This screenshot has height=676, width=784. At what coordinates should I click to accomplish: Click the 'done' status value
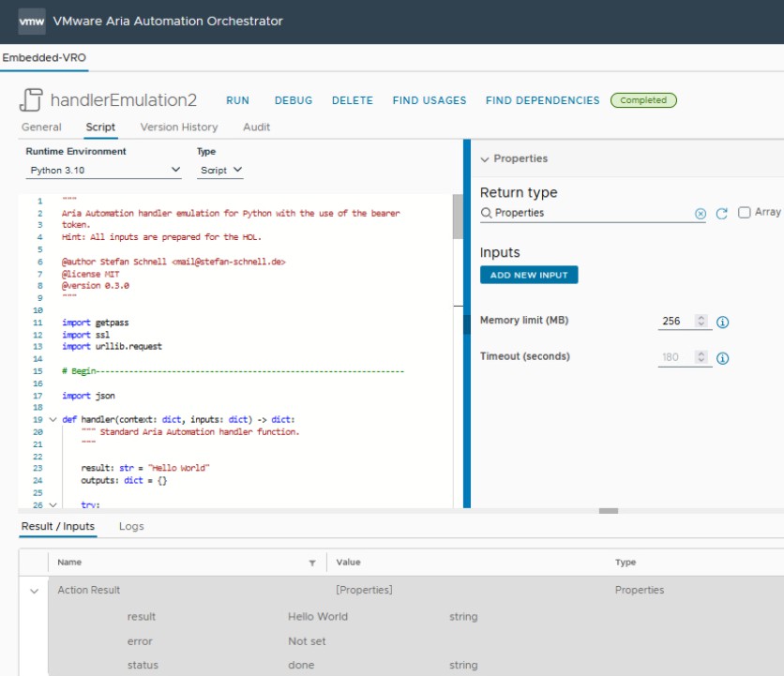(301, 666)
